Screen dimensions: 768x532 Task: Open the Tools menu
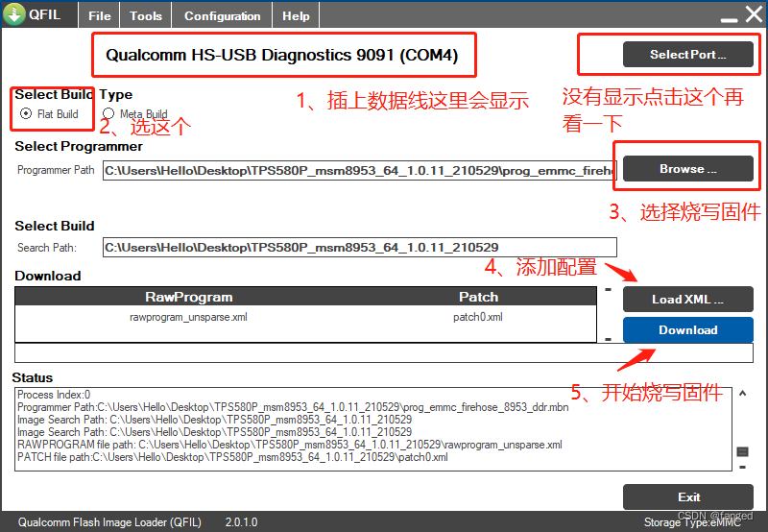click(x=146, y=15)
